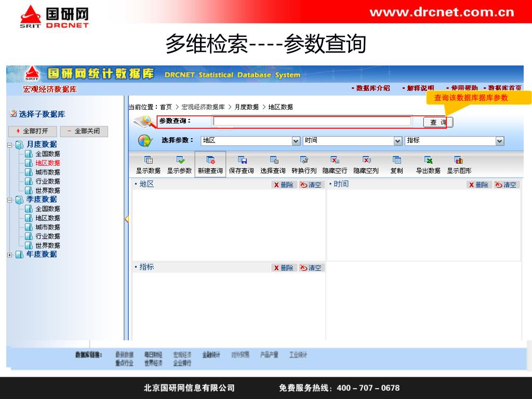This screenshot has width=532, height=399.
Task: Select 行业数据 under 季度数据
Action: [47, 236]
